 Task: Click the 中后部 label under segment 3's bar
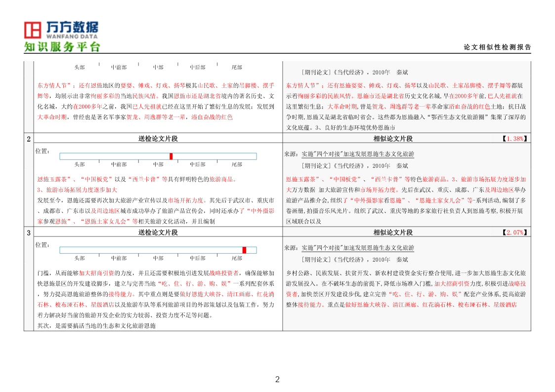198,258
